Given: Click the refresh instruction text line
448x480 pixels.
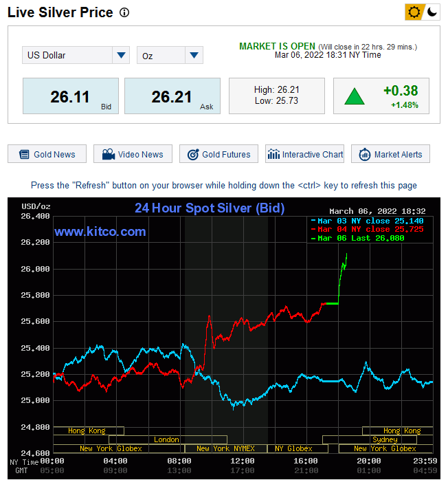Looking at the screenshot, I should pos(224,186).
